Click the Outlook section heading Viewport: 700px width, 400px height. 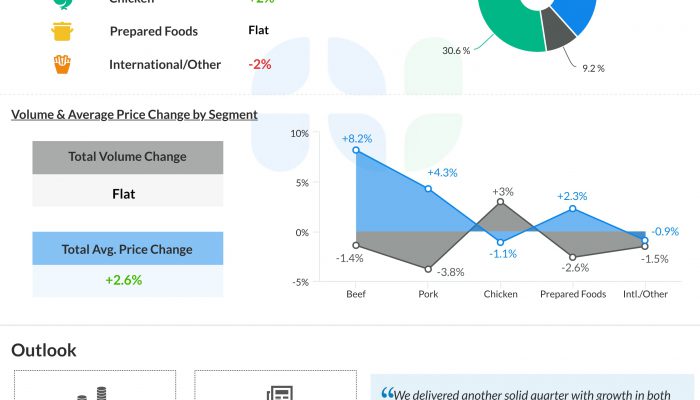pos(43,350)
